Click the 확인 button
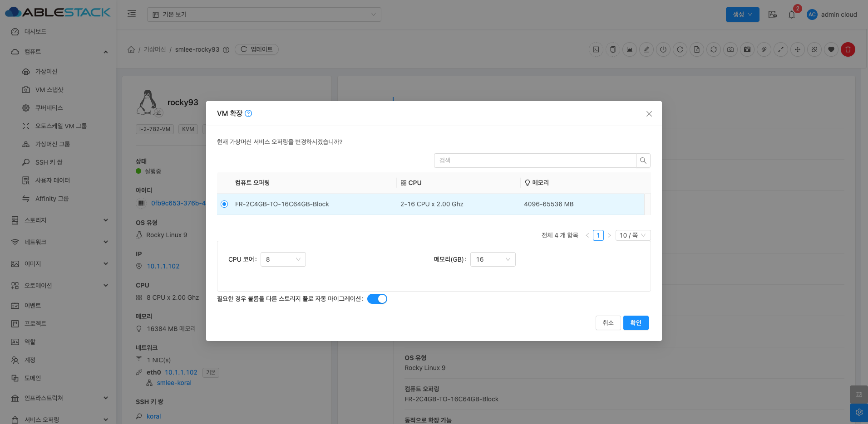The image size is (868, 424). pyautogui.click(x=636, y=323)
